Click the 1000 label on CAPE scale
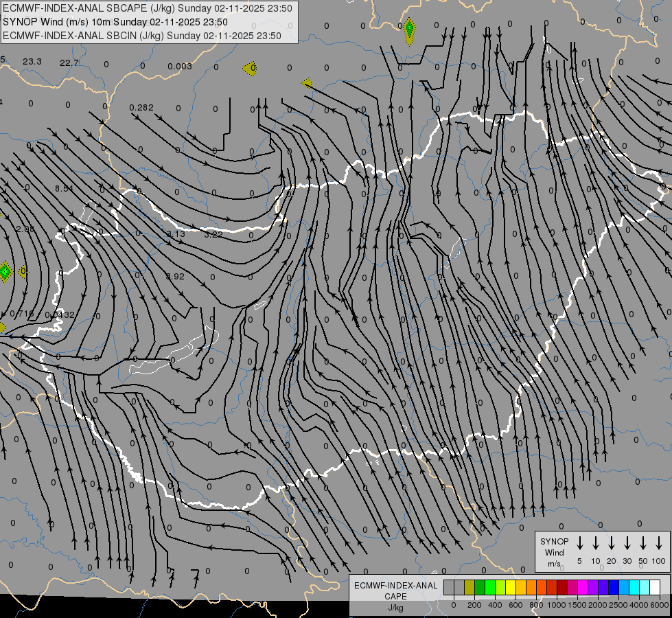672x618 pixels. point(557,605)
